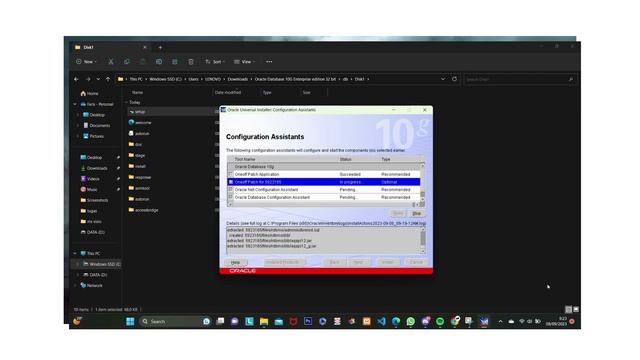Open Photoshop from the taskbar
This screenshot has width=640, height=360.
(308, 322)
